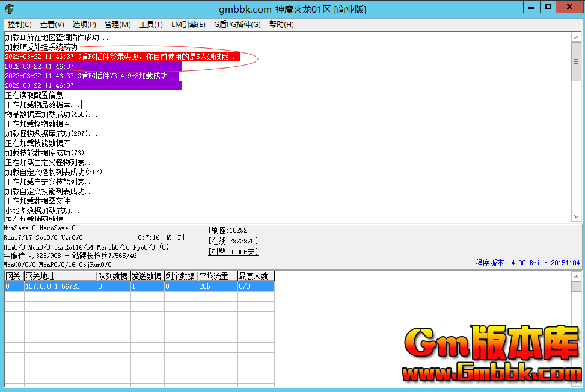The image size is (585, 392).
Task: Open the 查看(V) menu
Action: (x=52, y=25)
